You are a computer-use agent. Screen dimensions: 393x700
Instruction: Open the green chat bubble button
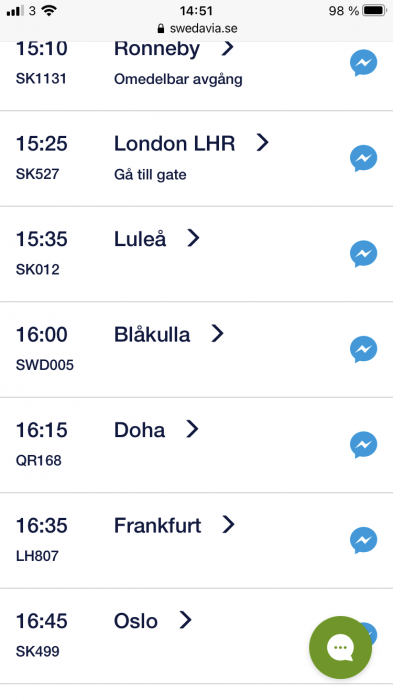(x=340, y=647)
